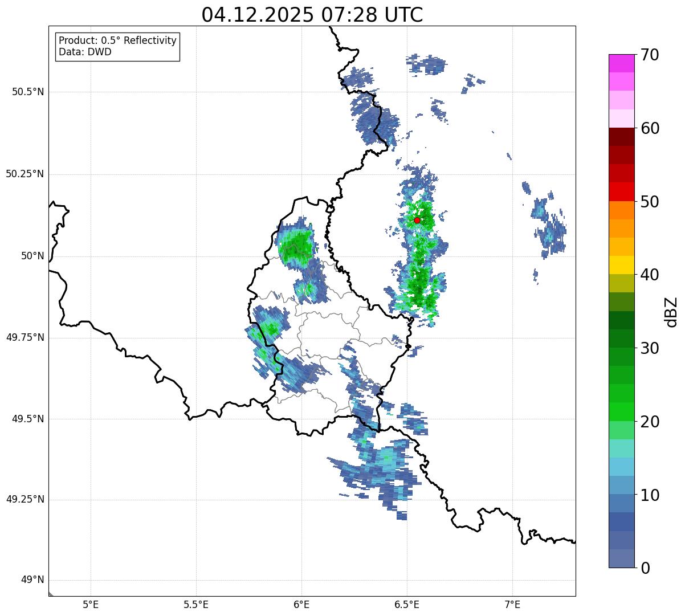The width and height of the screenshot is (685, 616).
Task: Click the orange colorbar segment below 50
Action: click(621, 210)
